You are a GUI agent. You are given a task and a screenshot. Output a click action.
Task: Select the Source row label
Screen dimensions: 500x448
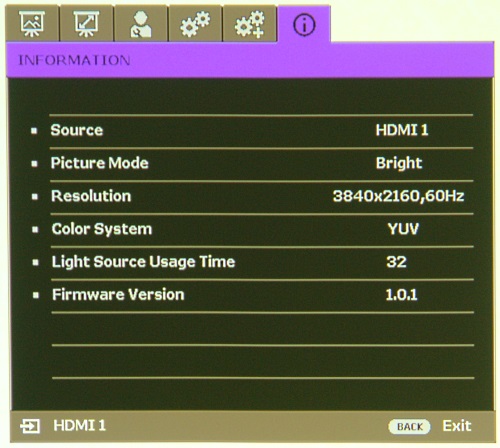[x=77, y=130]
